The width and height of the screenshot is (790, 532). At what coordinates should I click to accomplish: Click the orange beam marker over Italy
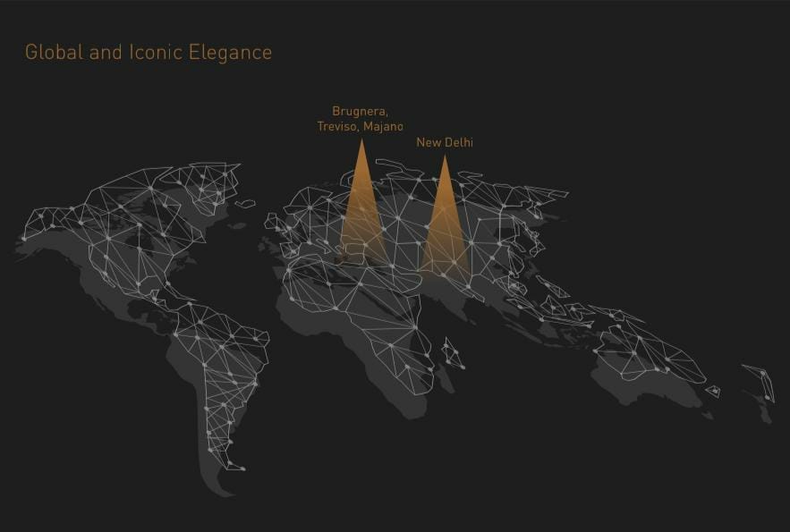tap(361, 215)
